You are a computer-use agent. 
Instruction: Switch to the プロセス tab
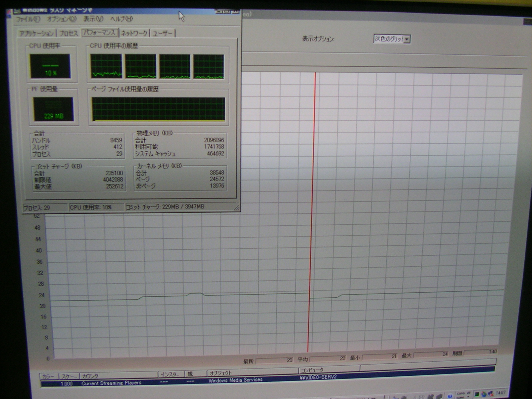pos(68,34)
